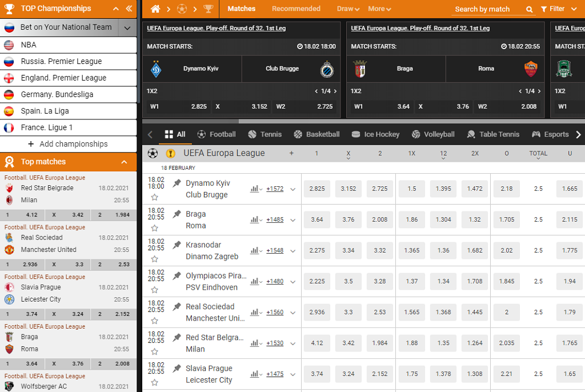Open +1548 more markets link
This screenshot has height=392, width=585.
tap(275, 250)
